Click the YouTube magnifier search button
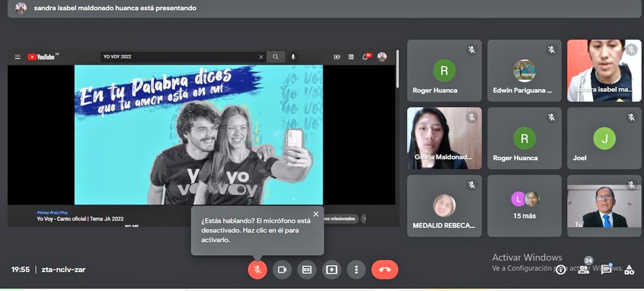This screenshot has width=644, height=291. [275, 57]
